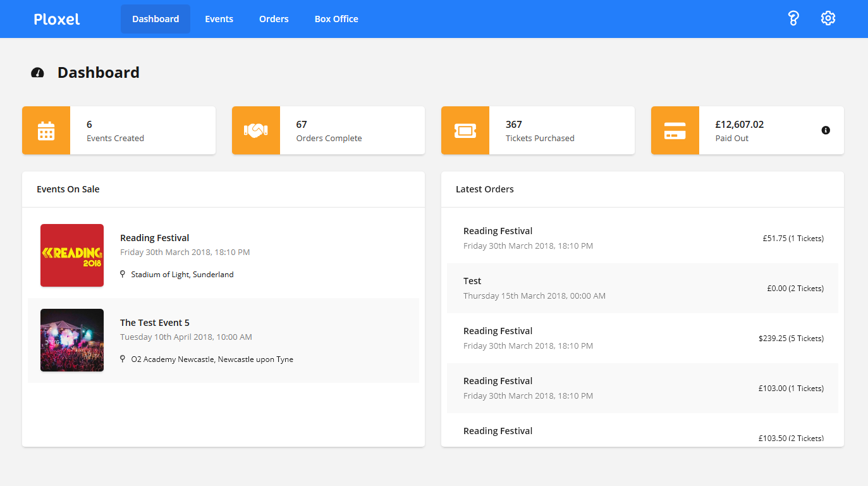Screen dimensions: 868x486
Task: Open the help question mark icon
Action: (793, 18)
